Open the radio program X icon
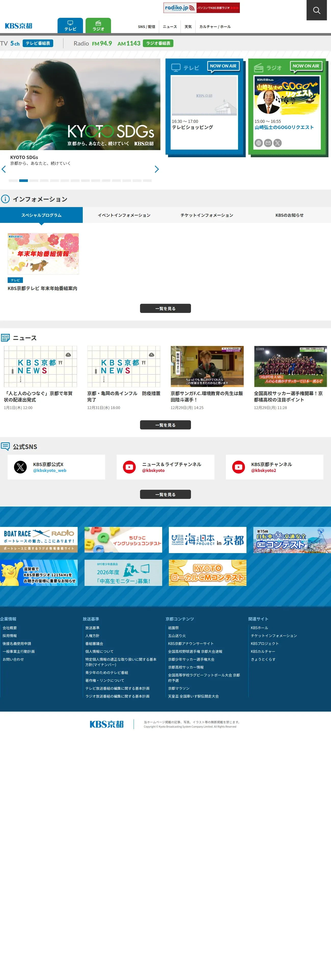Screen dimensions: 331x980 coord(278,143)
